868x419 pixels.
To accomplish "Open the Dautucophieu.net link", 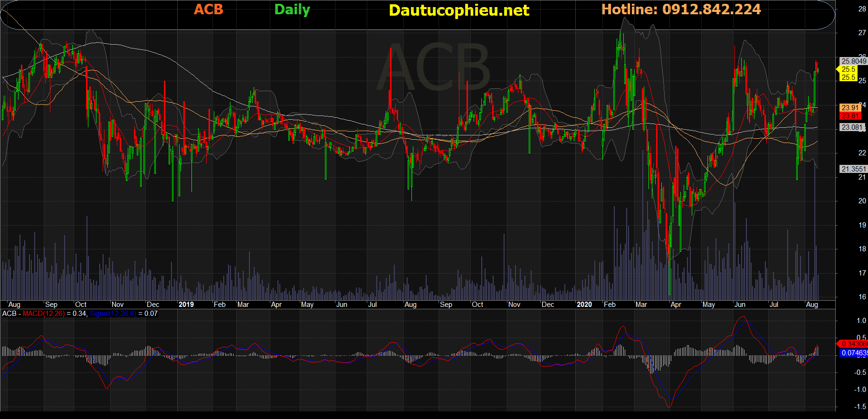I will click(x=458, y=10).
